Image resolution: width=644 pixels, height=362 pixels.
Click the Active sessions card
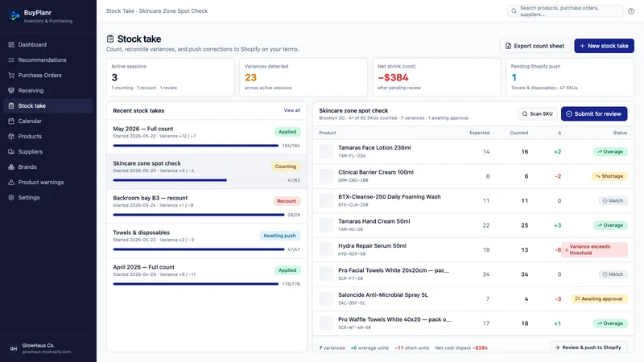171,77
